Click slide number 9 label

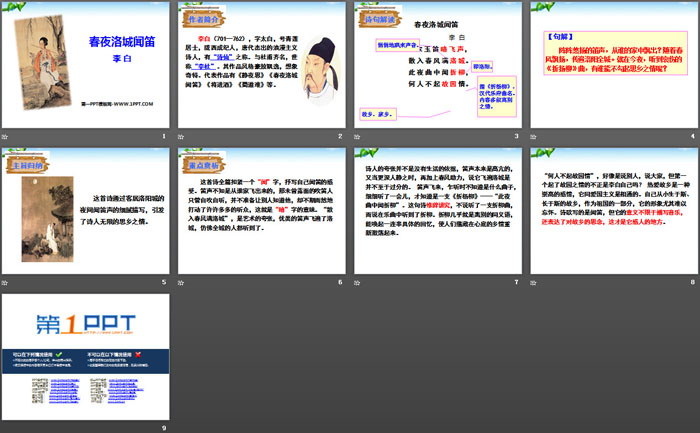[164, 428]
